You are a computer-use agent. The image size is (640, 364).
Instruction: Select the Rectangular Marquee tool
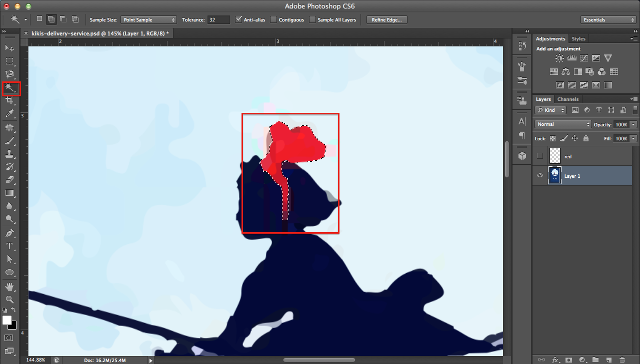click(x=9, y=61)
